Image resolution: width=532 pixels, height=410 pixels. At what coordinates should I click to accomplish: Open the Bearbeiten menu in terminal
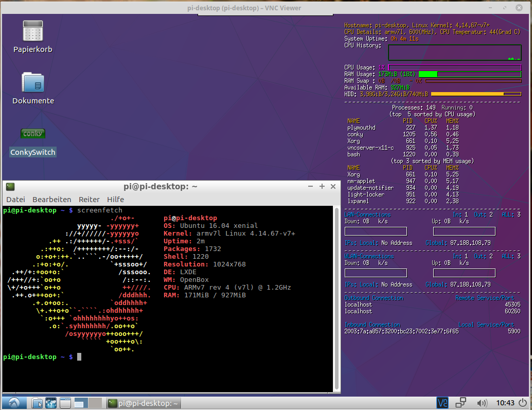(51, 199)
